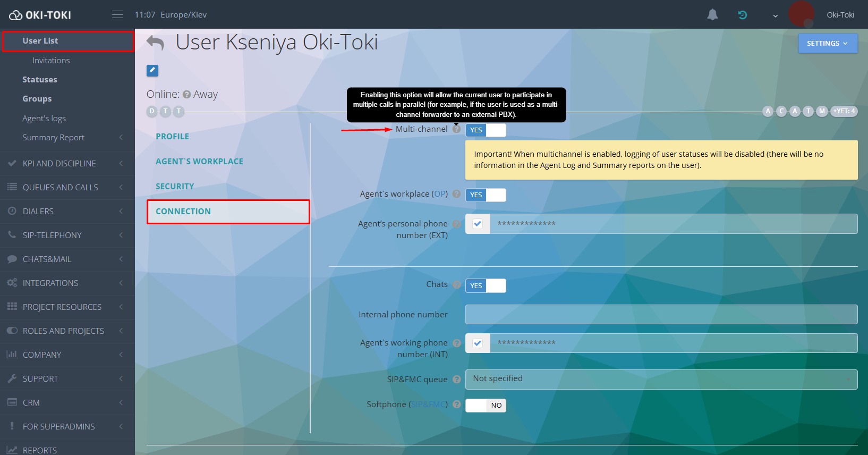The height and width of the screenshot is (455, 868).
Task: Enable the Softphone NO switch
Action: tap(486, 406)
